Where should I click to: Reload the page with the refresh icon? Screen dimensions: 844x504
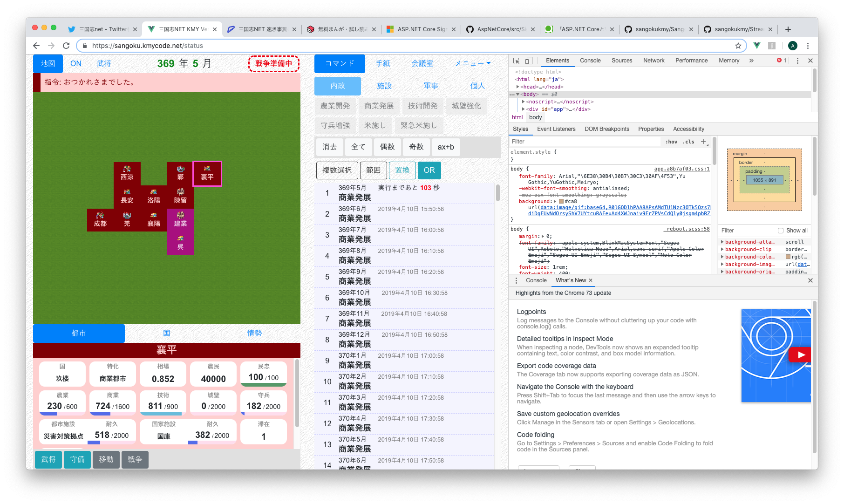click(66, 46)
